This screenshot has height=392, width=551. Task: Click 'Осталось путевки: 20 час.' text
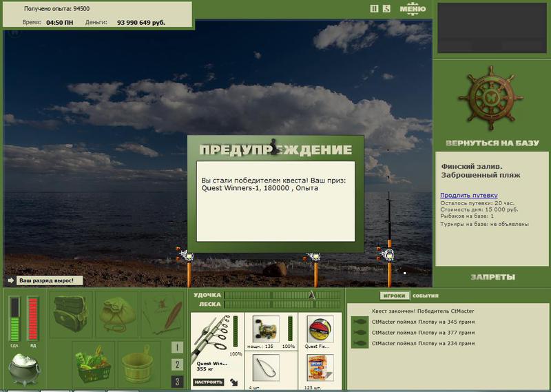point(477,203)
